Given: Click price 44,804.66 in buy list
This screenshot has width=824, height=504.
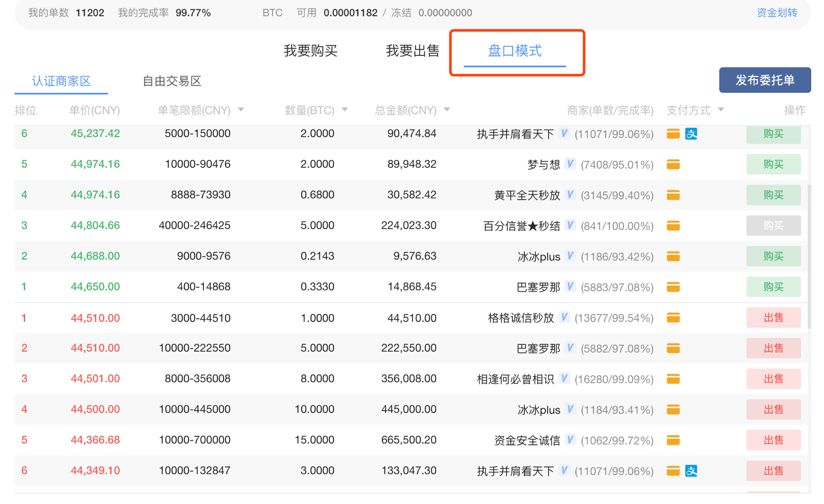Looking at the screenshot, I should [x=95, y=225].
